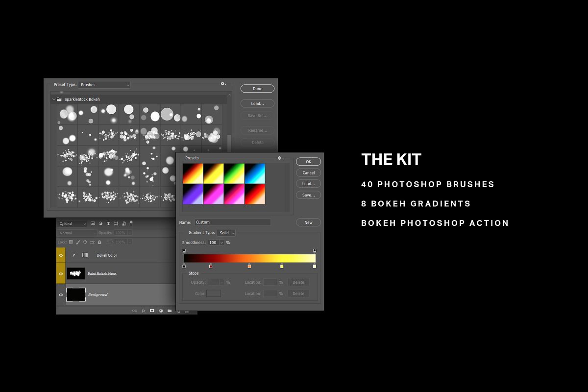The width and height of the screenshot is (588, 392).
Task: Click the add layer style fx icon
Action: coord(144,310)
